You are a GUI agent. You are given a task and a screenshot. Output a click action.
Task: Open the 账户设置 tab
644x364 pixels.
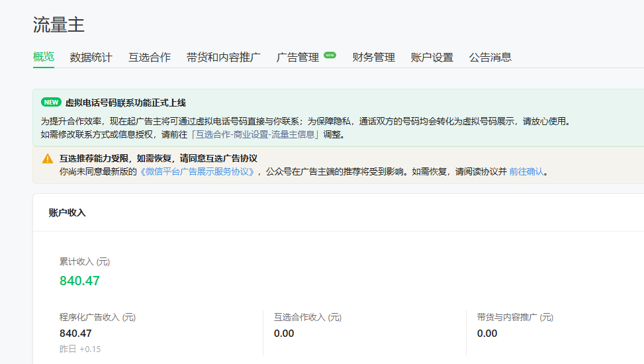(432, 57)
